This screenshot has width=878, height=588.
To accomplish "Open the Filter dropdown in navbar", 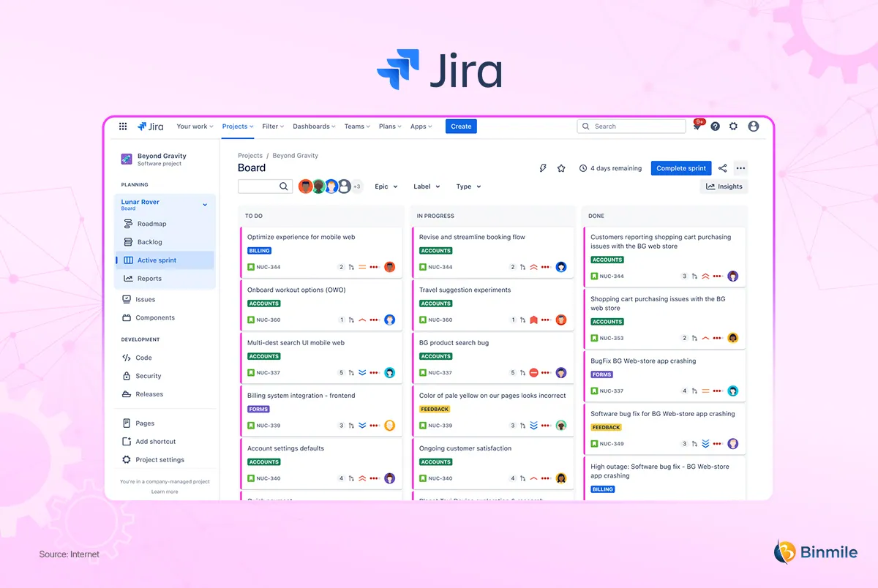I will point(274,127).
